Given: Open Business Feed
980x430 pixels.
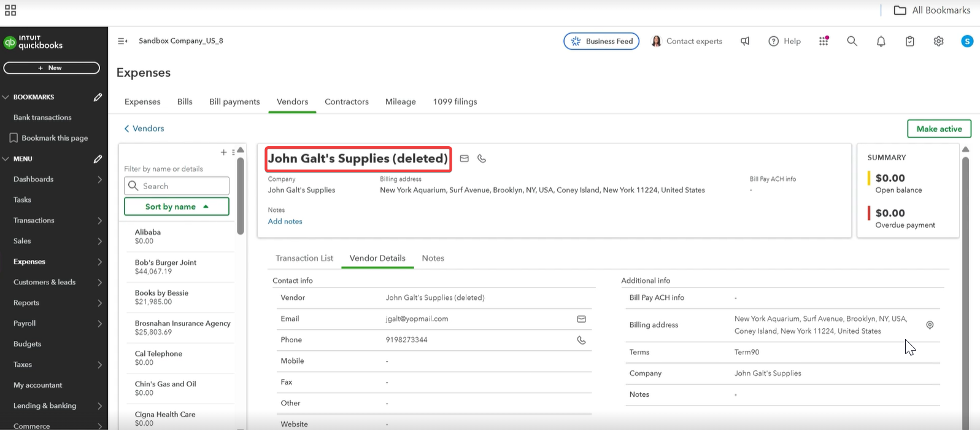Looking at the screenshot, I should [x=601, y=41].
